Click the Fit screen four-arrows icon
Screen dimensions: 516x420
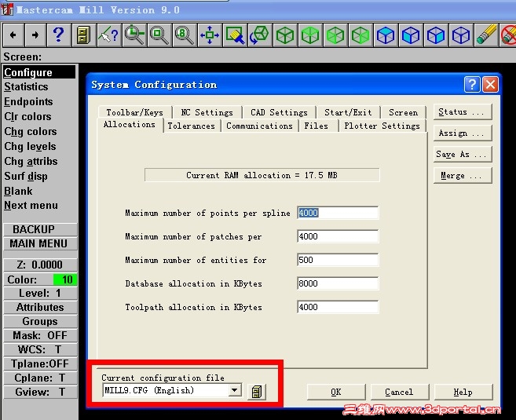[x=210, y=35]
